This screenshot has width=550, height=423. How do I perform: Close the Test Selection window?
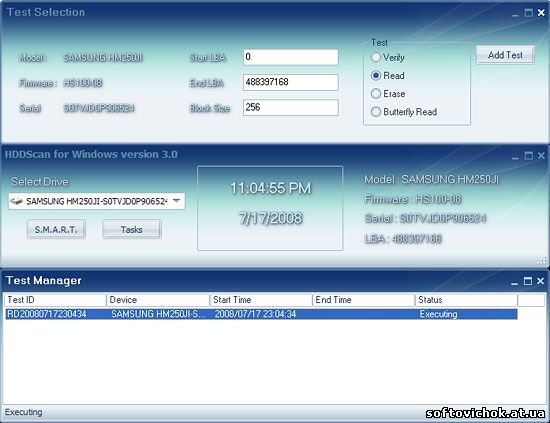tap(541, 13)
